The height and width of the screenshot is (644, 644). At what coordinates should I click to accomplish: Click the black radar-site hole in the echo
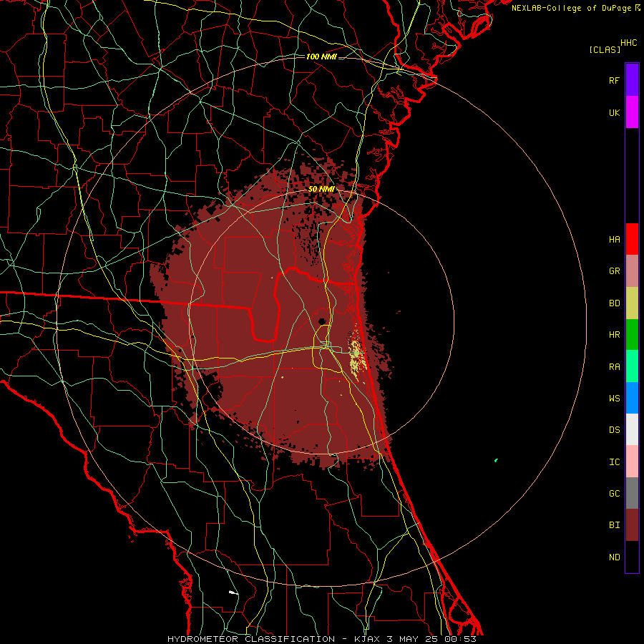(x=322, y=321)
